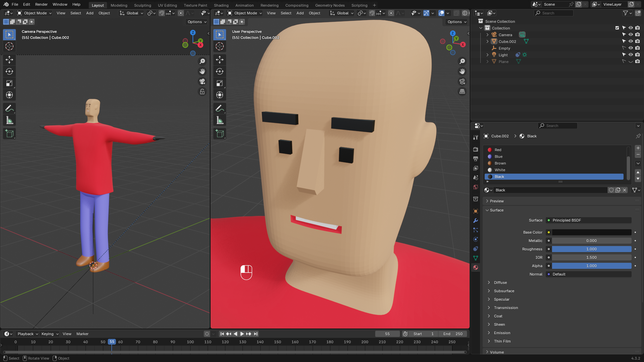Image resolution: width=644 pixels, height=362 pixels.
Task: Switch to the Shading workspace tab
Action: pos(221,5)
